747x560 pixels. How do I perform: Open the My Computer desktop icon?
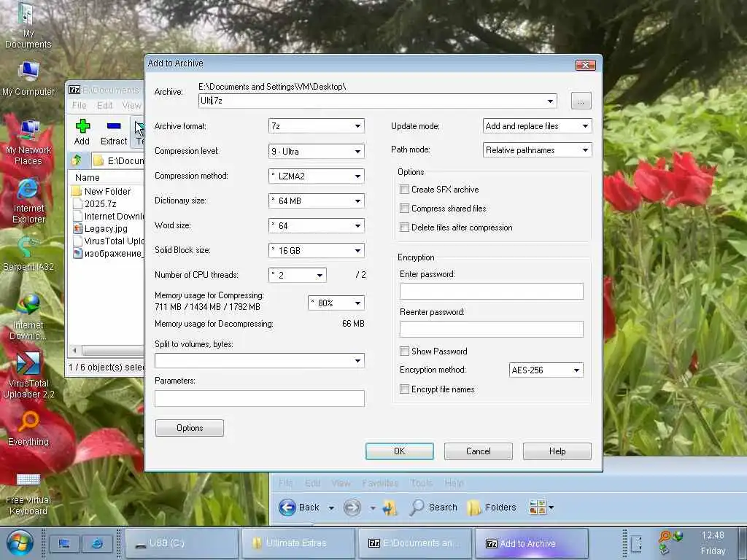tap(28, 79)
